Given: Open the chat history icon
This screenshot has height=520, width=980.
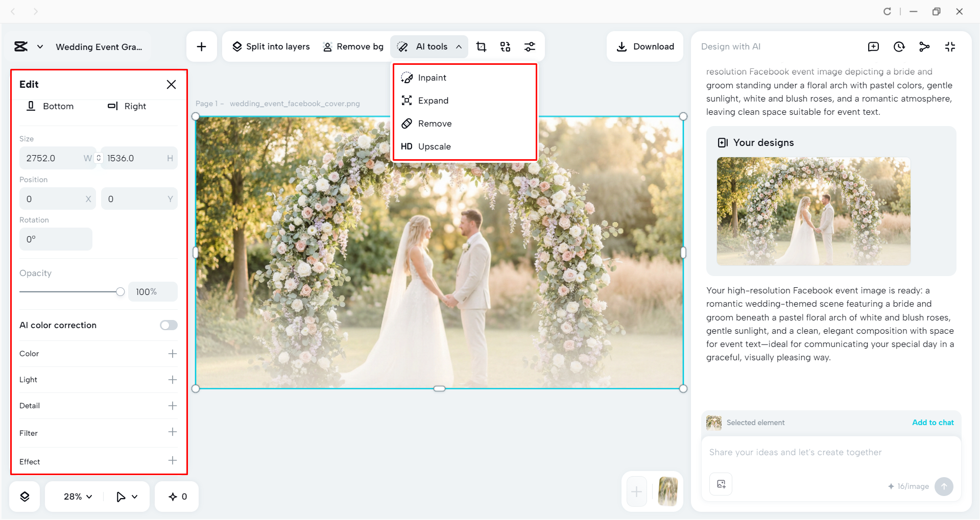Looking at the screenshot, I should click(899, 46).
